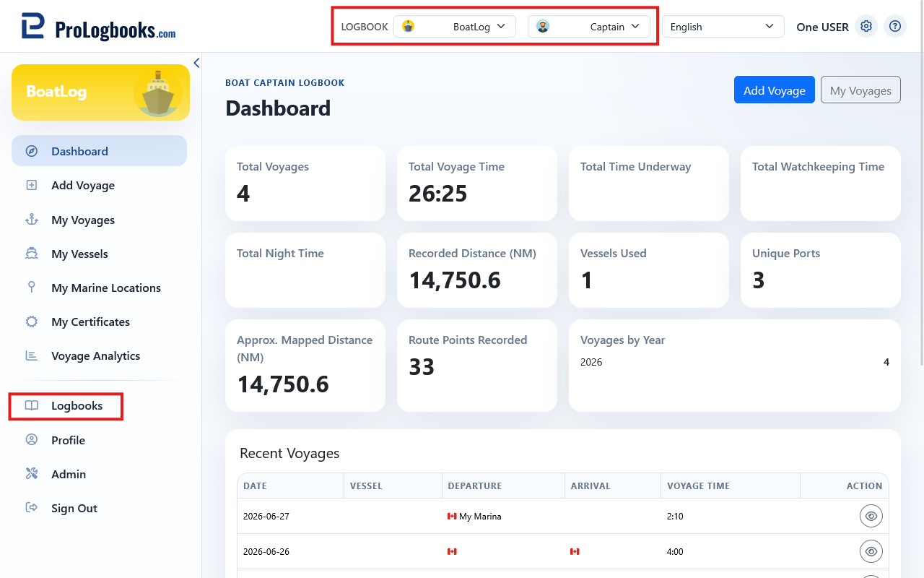The height and width of the screenshot is (578, 924).
Task: Click the My Voyages outlined button
Action: coord(860,90)
